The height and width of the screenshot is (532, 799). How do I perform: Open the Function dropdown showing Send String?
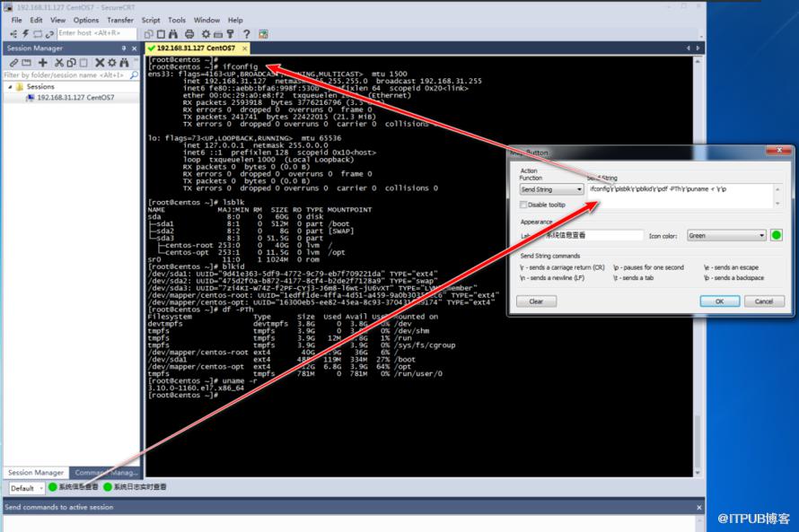[x=551, y=189]
